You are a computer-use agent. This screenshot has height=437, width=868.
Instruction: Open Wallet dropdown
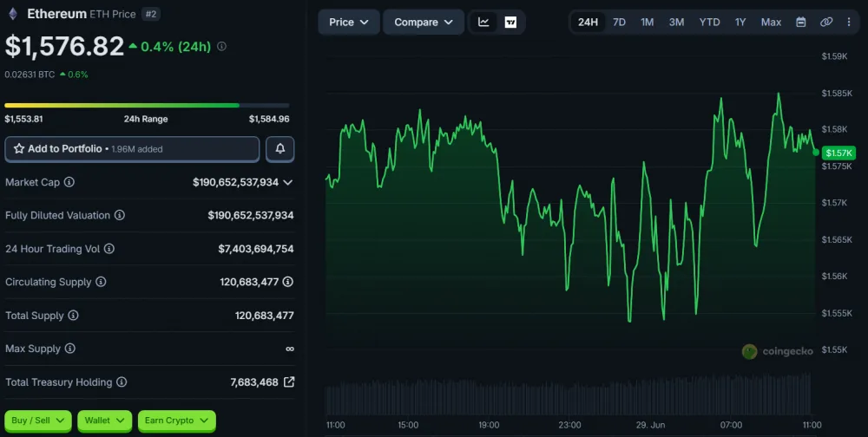(105, 421)
